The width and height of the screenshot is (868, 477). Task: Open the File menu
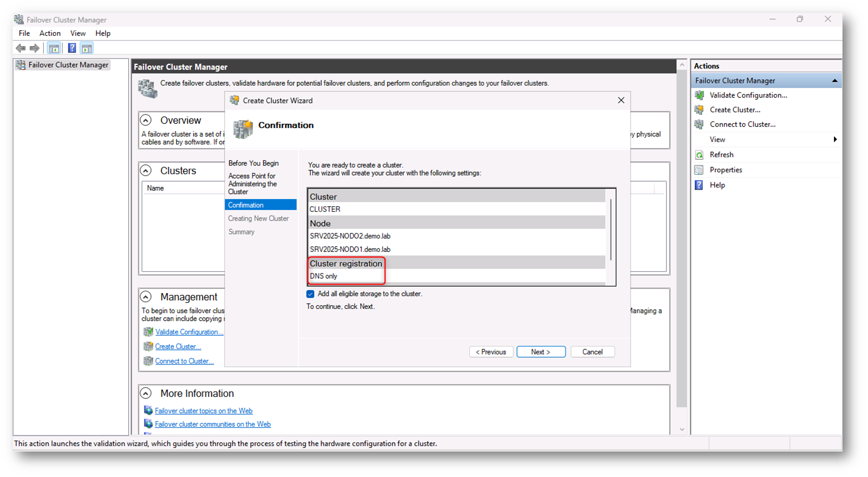(24, 33)
